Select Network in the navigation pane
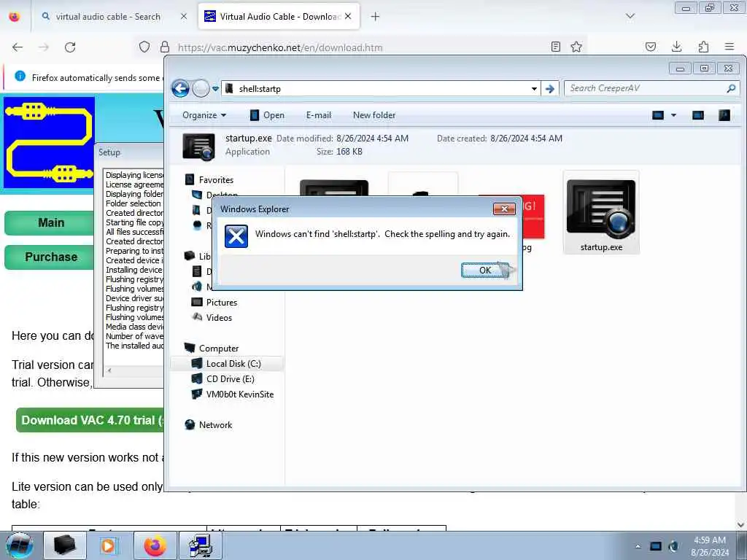747x560 pixels. pos(209,425)
